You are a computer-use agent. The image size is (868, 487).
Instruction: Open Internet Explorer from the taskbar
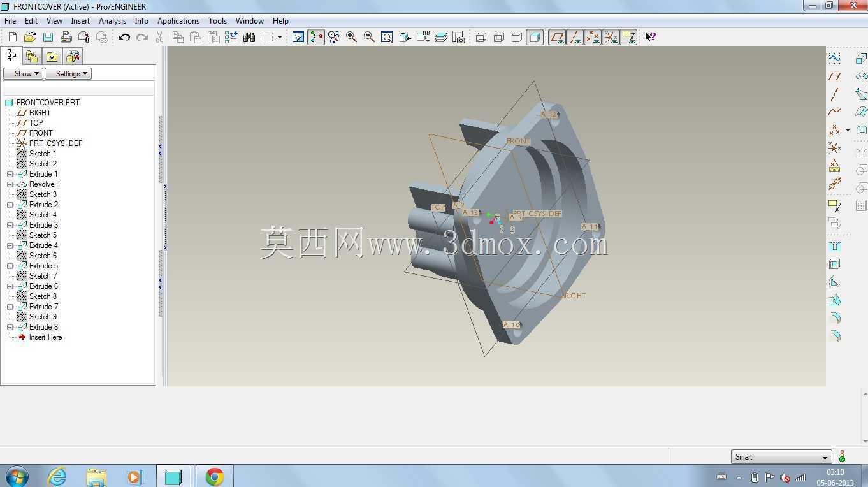(x=57, y=476)
